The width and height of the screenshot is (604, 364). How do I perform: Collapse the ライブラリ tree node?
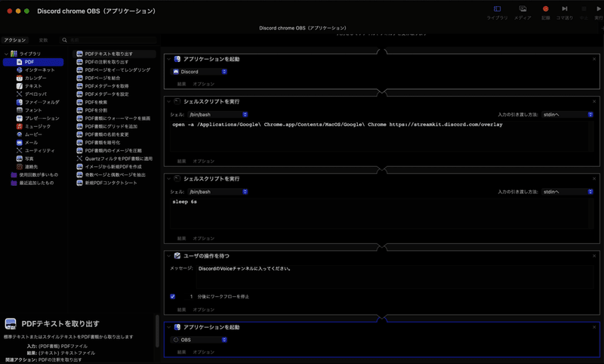click(x=6, y=54)
